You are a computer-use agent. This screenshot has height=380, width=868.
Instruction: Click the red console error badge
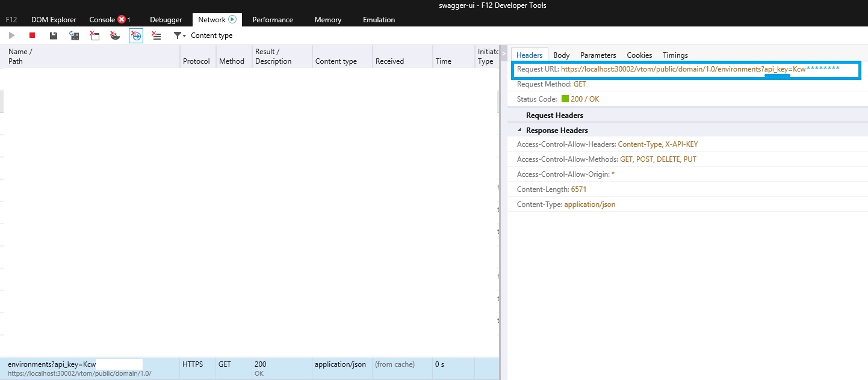click(x=122, y=19)
